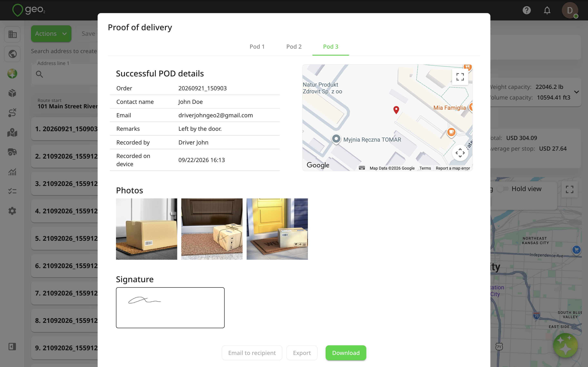Click the red delivery location pin
Image resolution: width=588 pixels, height=367 pixels.
396,110
